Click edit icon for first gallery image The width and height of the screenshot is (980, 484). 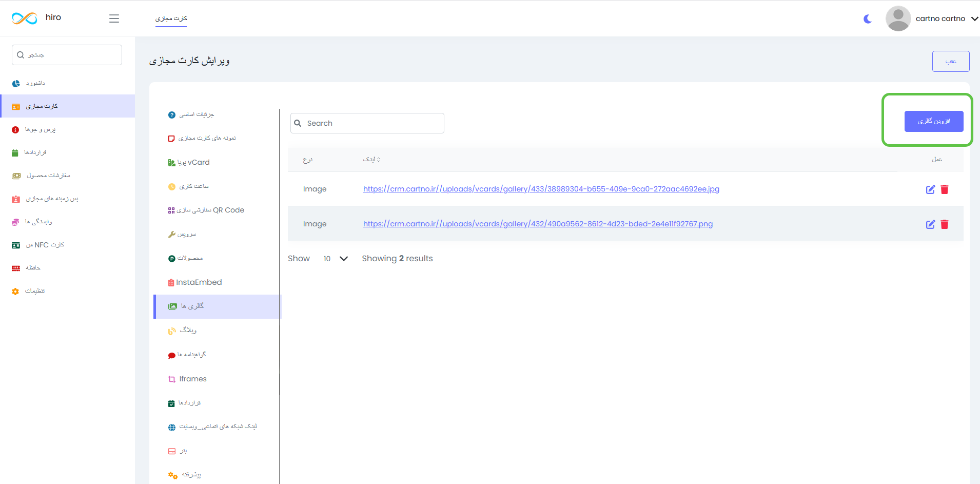[930, 189]
